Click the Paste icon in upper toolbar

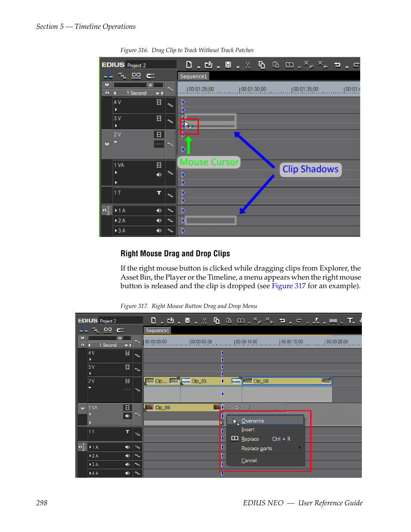[x=276, y=65]
